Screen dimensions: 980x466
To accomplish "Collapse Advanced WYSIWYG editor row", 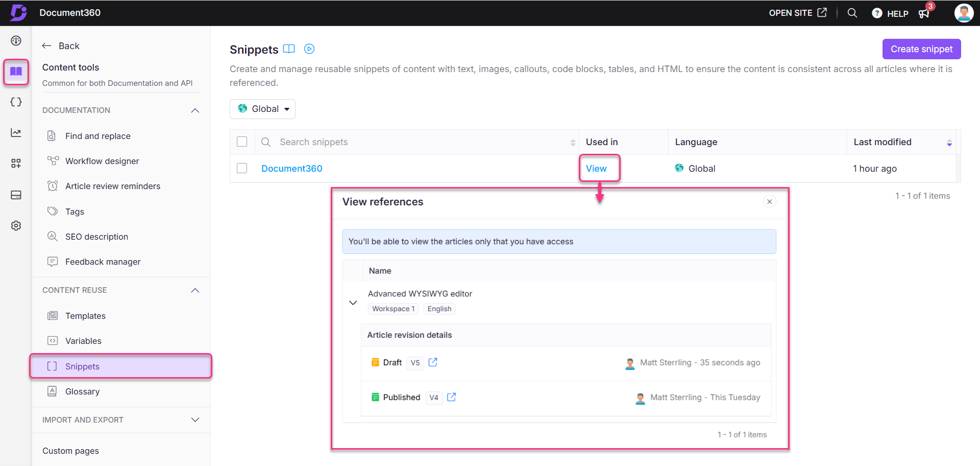I will 353,302.
